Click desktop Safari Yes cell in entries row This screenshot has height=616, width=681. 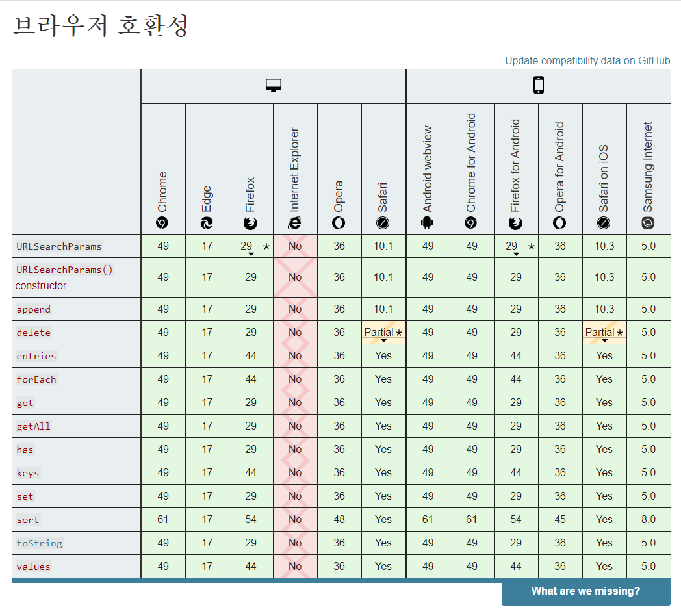(383, 356)
